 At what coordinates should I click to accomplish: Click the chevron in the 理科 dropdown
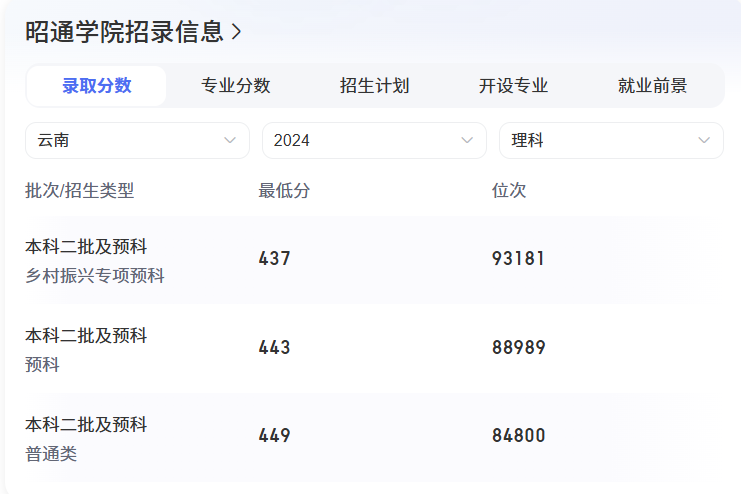click(x=704, y=141)
